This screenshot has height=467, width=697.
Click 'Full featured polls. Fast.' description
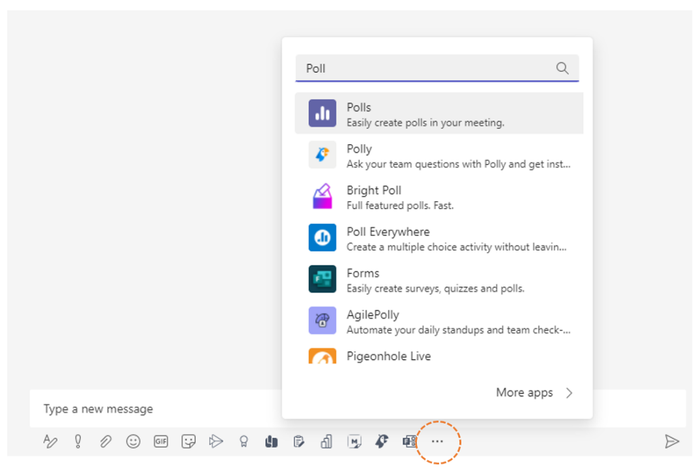[400, 206]
